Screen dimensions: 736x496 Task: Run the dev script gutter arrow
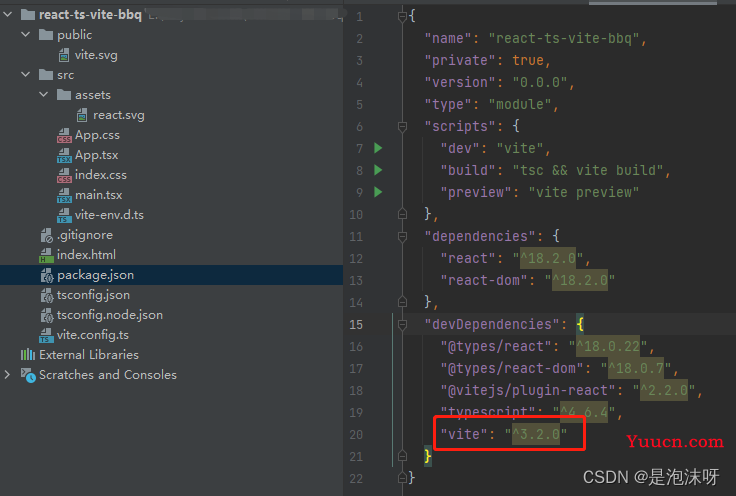(x=378, y=148)
